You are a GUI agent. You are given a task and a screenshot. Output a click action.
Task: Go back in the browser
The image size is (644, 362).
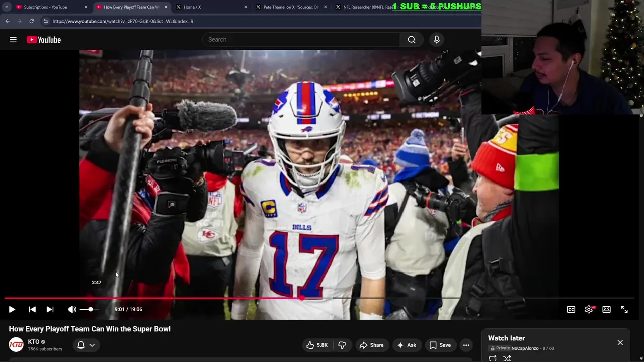click(7, 21)
